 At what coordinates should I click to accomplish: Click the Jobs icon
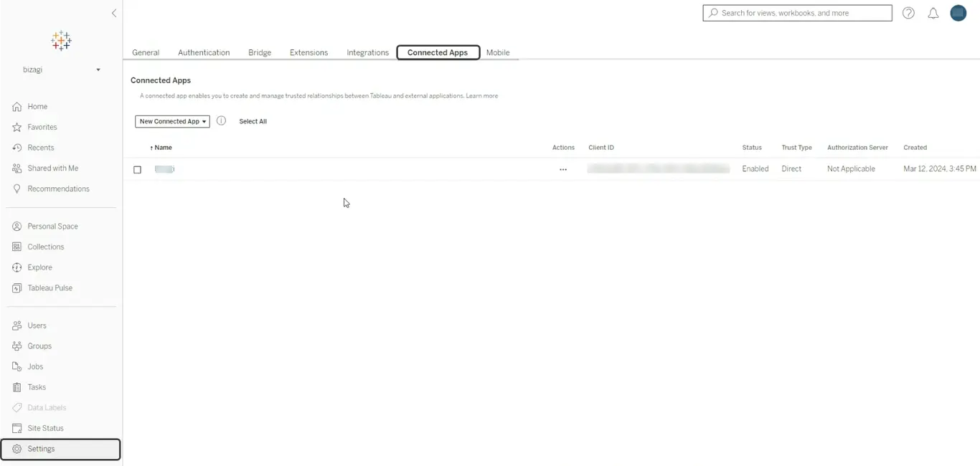click(x=17, y=367)
